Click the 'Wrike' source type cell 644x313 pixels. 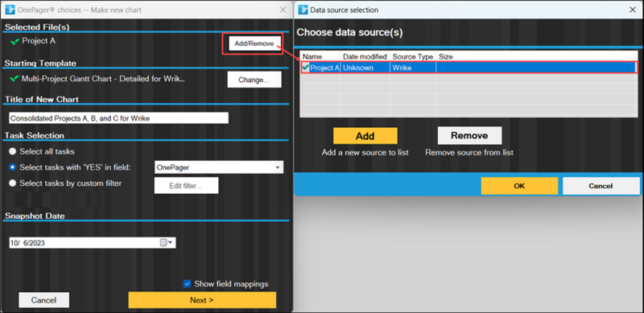pos(413,68)
